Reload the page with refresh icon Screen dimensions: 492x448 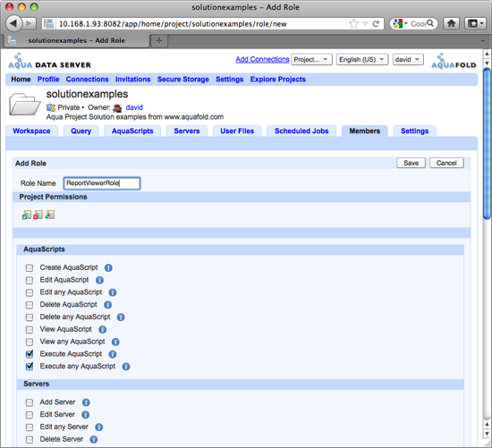[x=376, y=24]
